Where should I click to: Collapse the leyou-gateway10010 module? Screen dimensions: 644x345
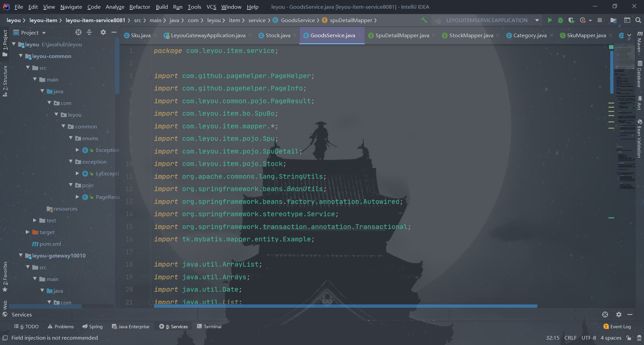[x=21, y=255]
